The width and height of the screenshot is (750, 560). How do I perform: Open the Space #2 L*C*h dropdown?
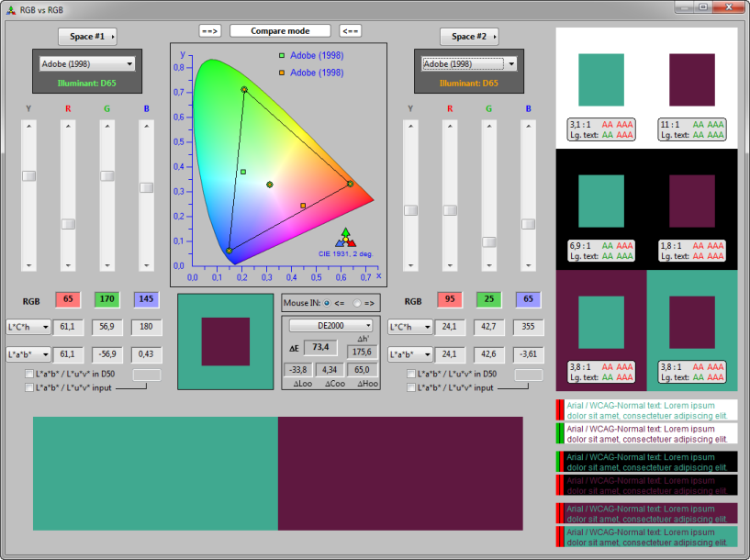click(x=410, y=327)
